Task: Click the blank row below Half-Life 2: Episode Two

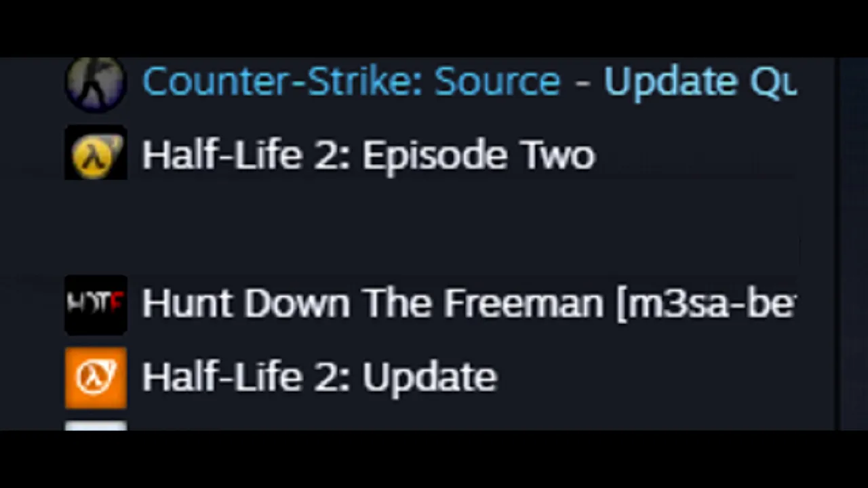Action: pyautogui.click(x=431, y=228)
